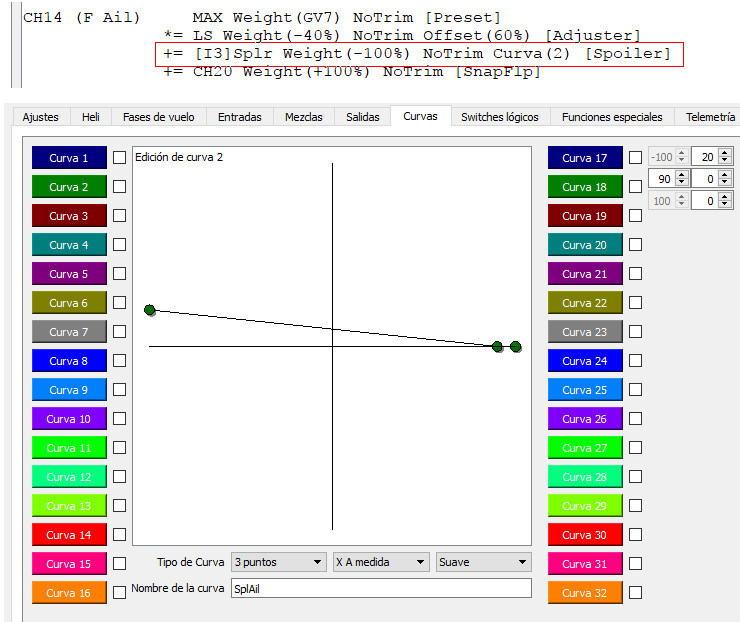Click the Nombre de la curva text field
The width and height of the screenshot is (740, 622).
[381, 588]
